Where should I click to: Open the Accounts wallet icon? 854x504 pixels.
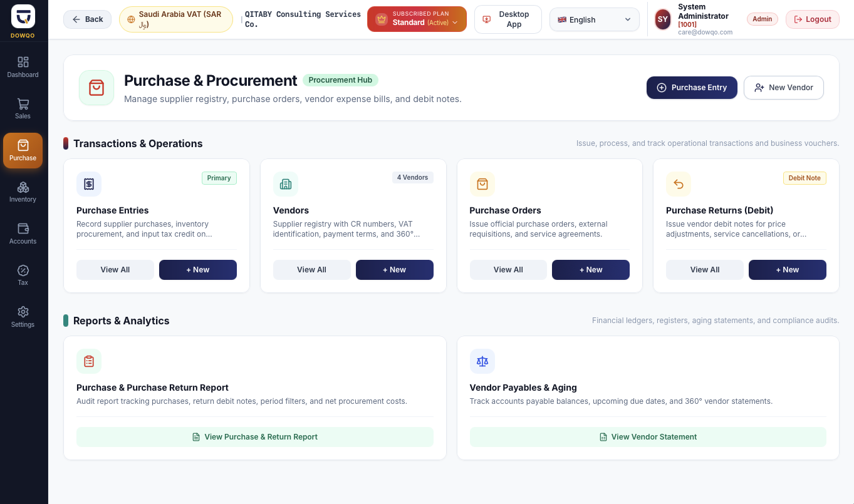(23, 229)
